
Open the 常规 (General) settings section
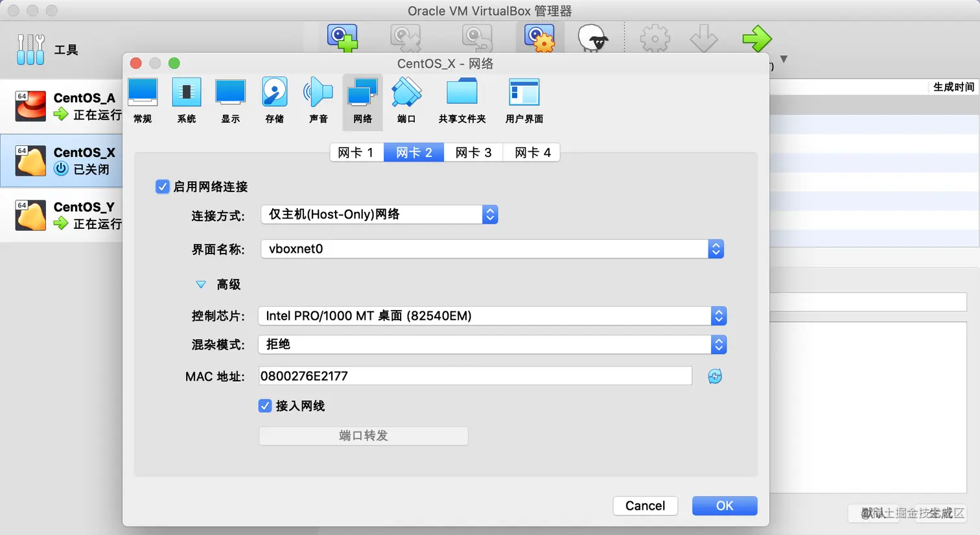[143, 101]
